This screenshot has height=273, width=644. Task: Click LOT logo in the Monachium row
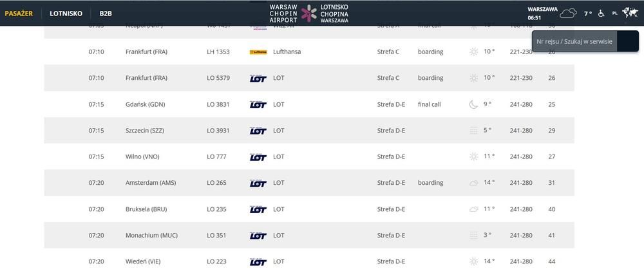coord(258,236)
